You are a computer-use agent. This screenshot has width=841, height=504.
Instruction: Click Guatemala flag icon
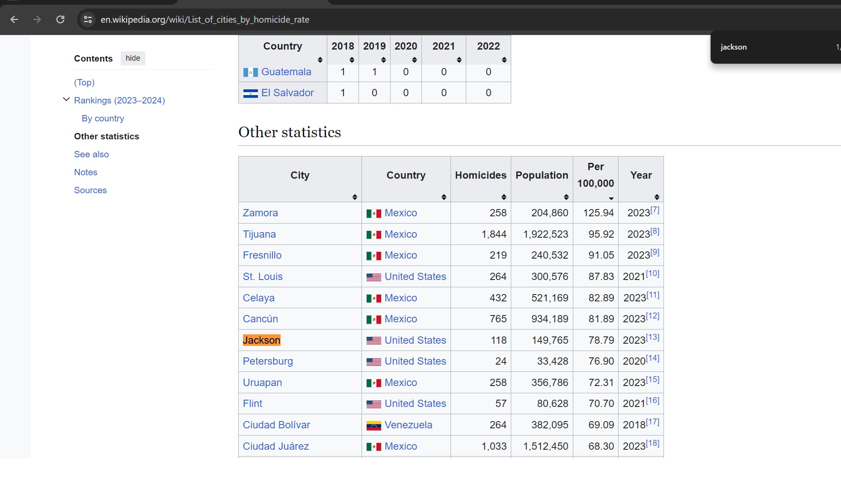pos(250,72)
